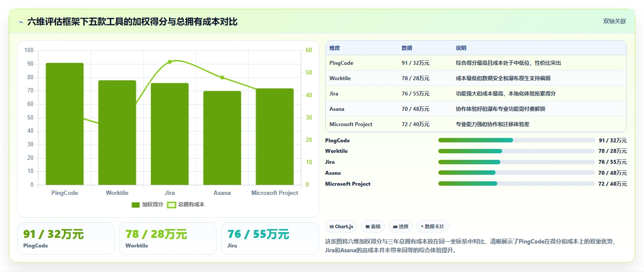
Task: Click the description "协作体验好但瀑布专业功能需付费解锁"
Action: point(500,109)
